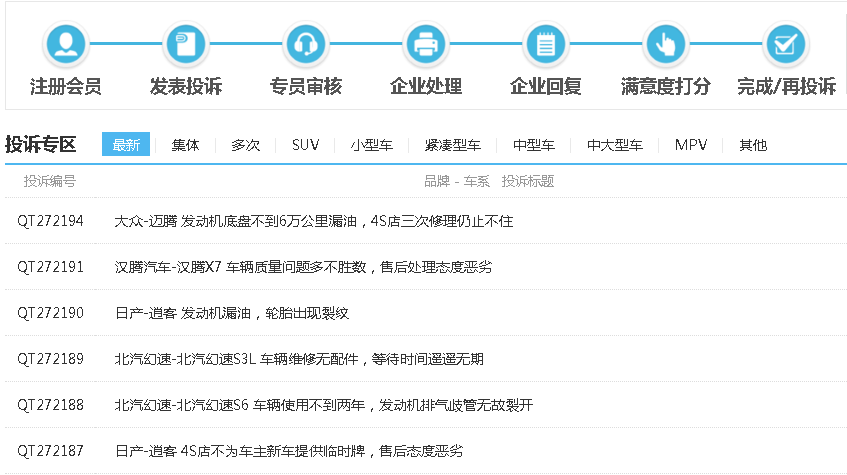
Task: Open the 汉腾X7 quality complaint link
Action: tap(303, 267)
